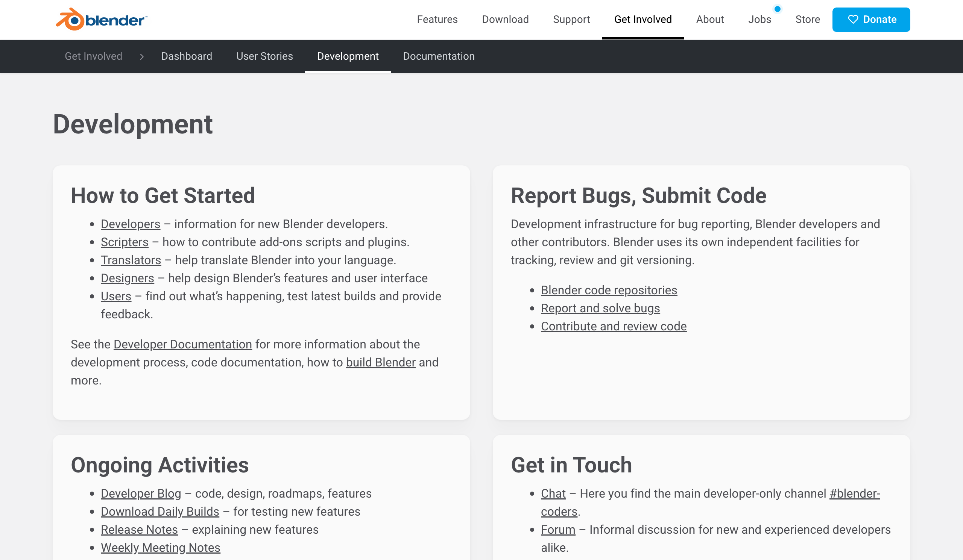The width and height of the screenshot is (963, 560).
Task: Click the Users link
Action: (116, 296)
